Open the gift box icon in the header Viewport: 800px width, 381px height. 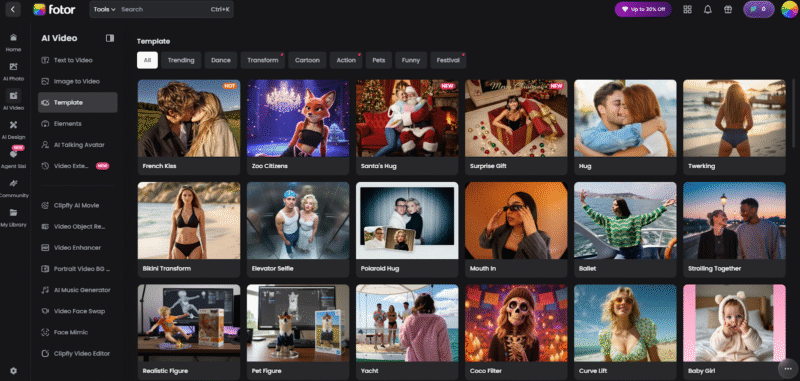coord(728,10)
